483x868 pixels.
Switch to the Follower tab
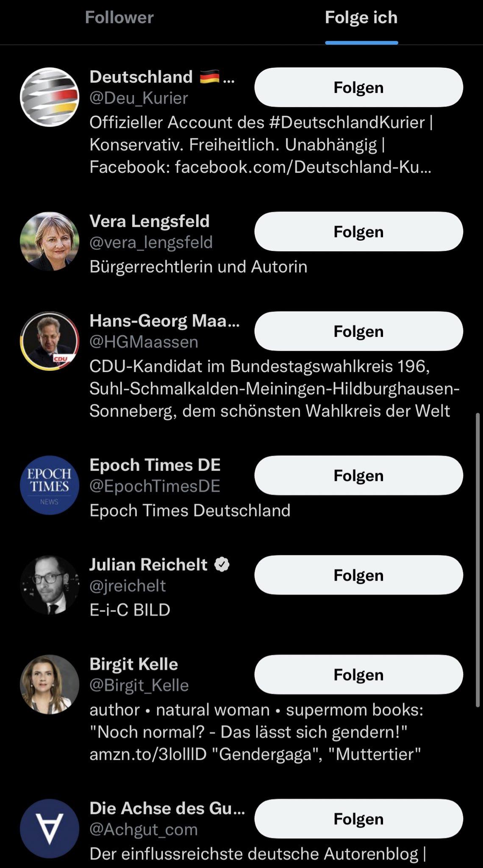click(119, 18)
